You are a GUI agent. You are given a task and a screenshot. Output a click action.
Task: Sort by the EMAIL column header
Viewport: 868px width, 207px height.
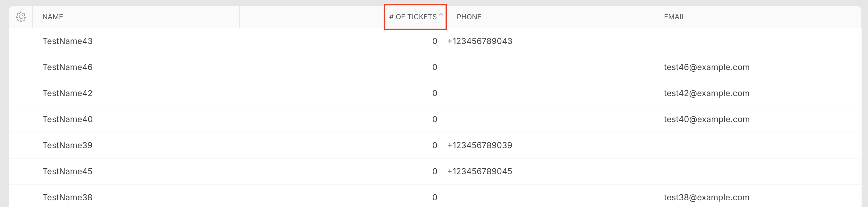pyautogui.click(x=674, y=17)
